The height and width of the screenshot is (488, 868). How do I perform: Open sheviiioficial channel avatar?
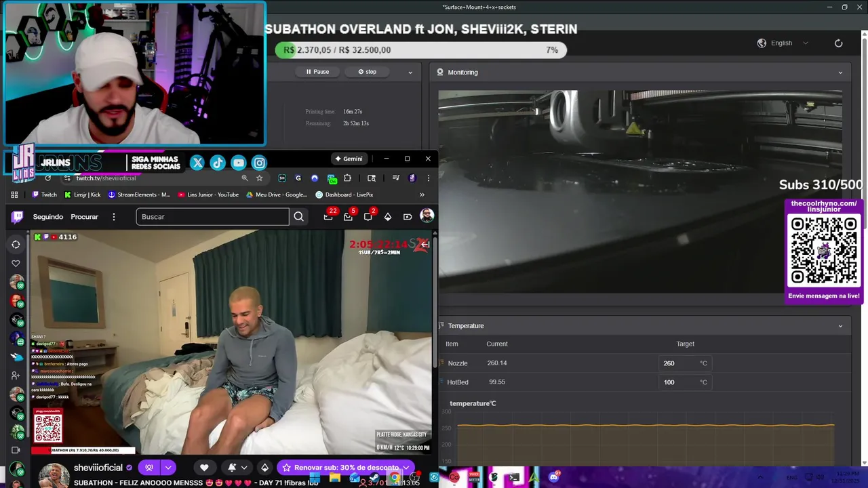(x=53, y=474)
